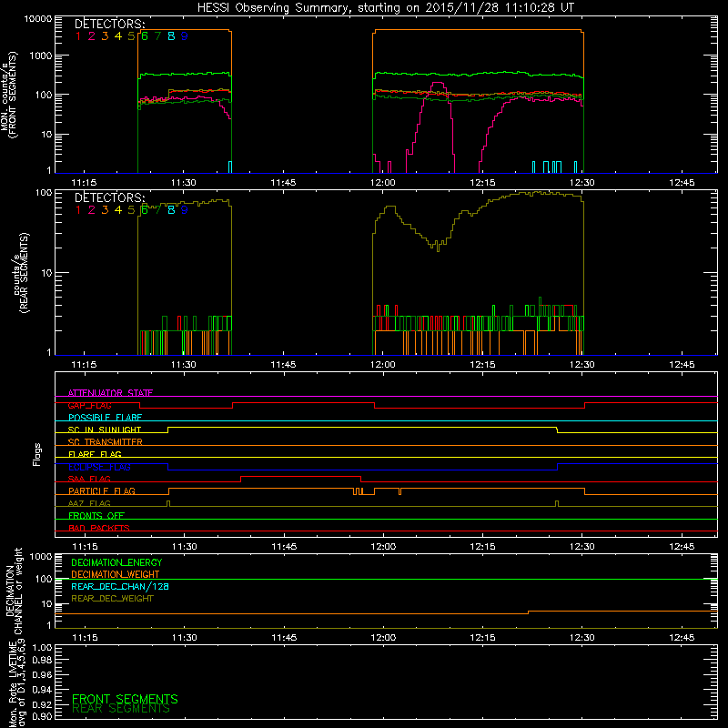
Task: Click the 10000 tick label on front segments axis
Action: [x=38, y=18]
